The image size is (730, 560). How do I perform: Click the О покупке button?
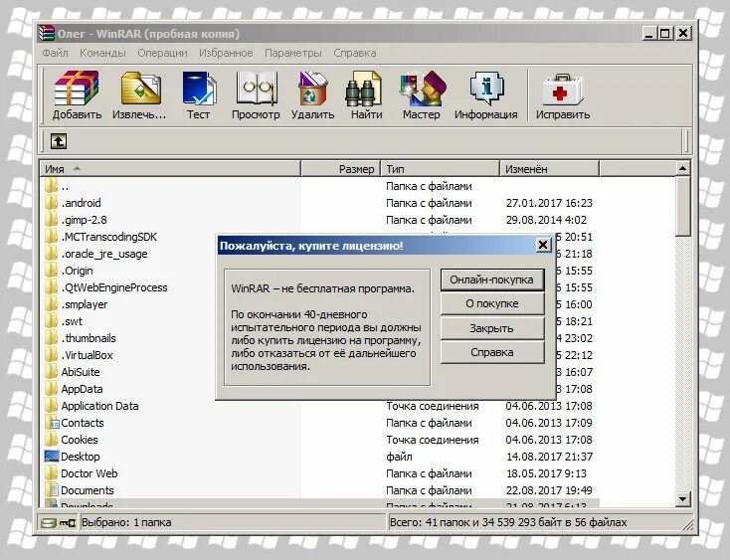pos(492,304)
